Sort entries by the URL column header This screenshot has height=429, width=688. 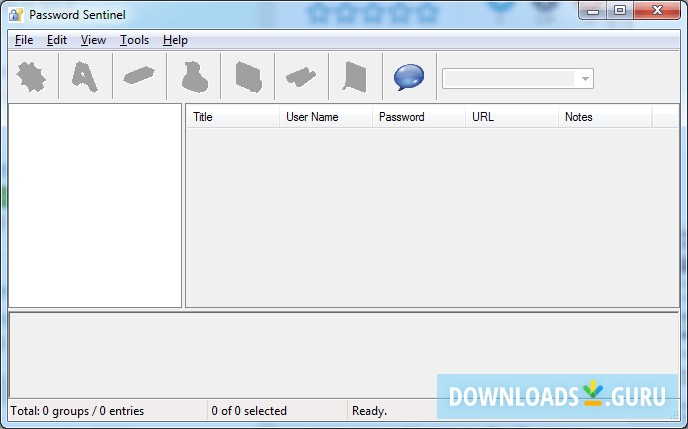[x=512, y=117]
